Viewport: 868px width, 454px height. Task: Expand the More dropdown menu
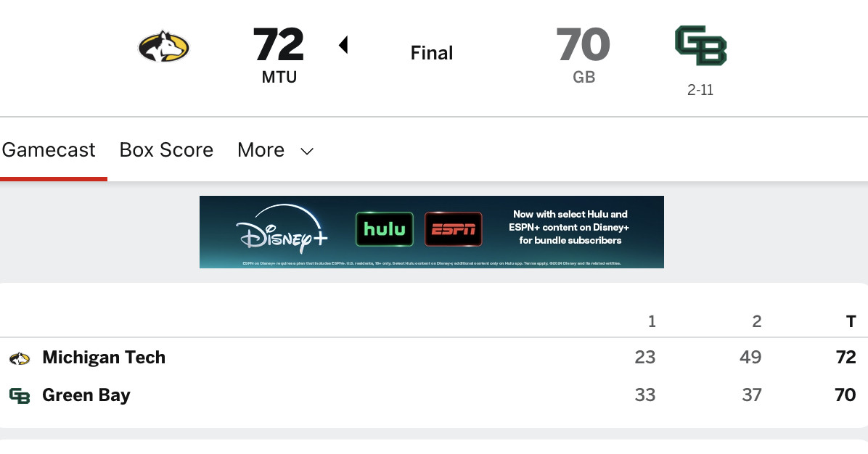pyautogui.click(x=261, y=150)
